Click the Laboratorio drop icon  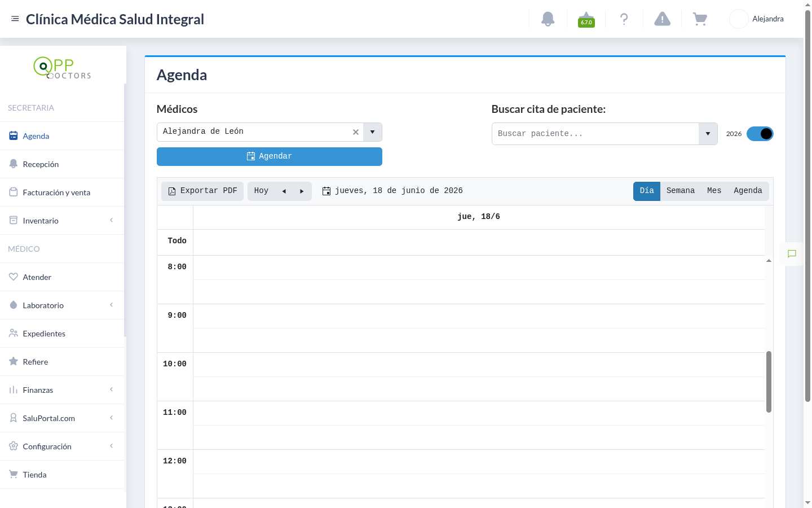tap(14, 305)
